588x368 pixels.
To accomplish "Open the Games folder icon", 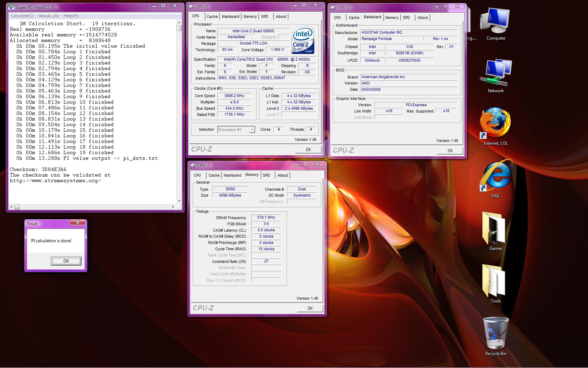I will (496, 232).
